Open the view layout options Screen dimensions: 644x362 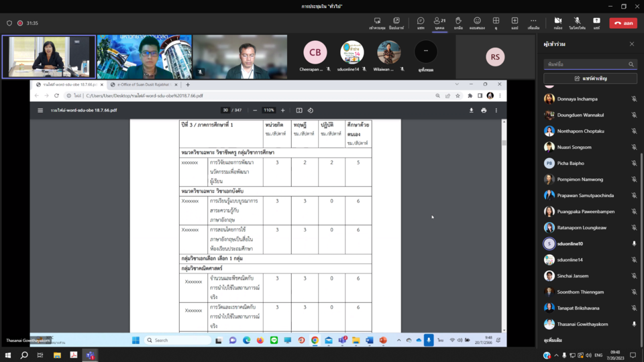point(496,22)
